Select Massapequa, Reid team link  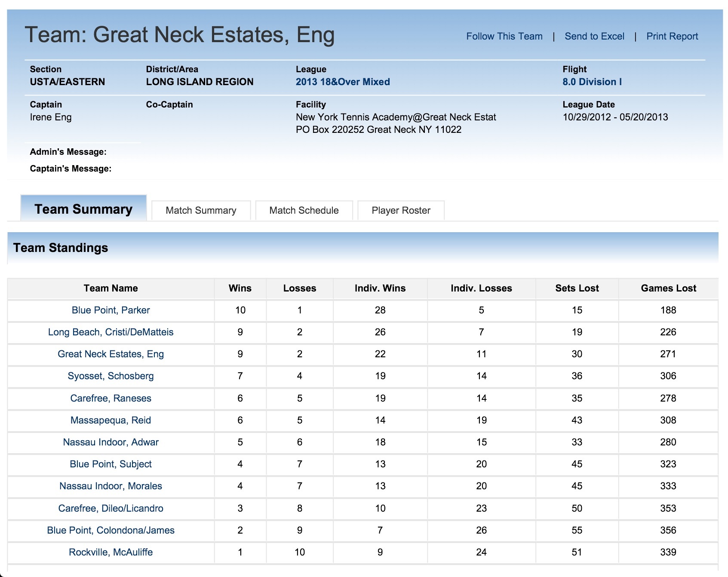point(111,420)
